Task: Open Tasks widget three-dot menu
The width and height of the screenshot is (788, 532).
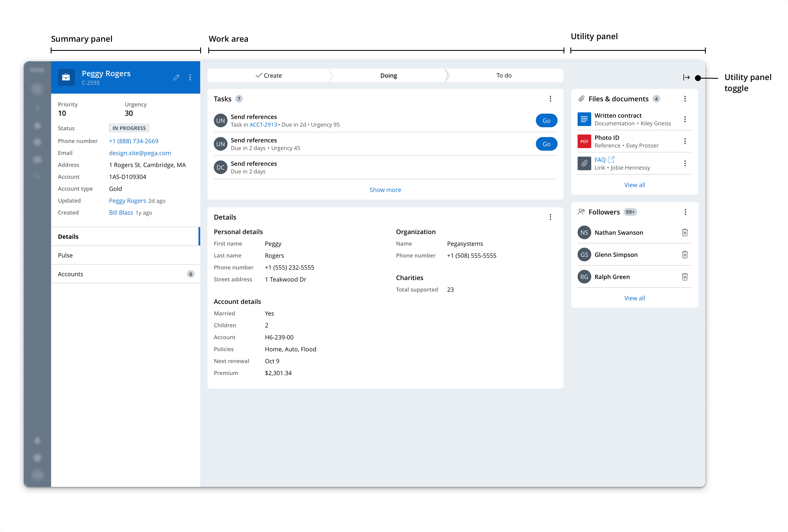Action: pyautogui.click(x=550, y=99)
